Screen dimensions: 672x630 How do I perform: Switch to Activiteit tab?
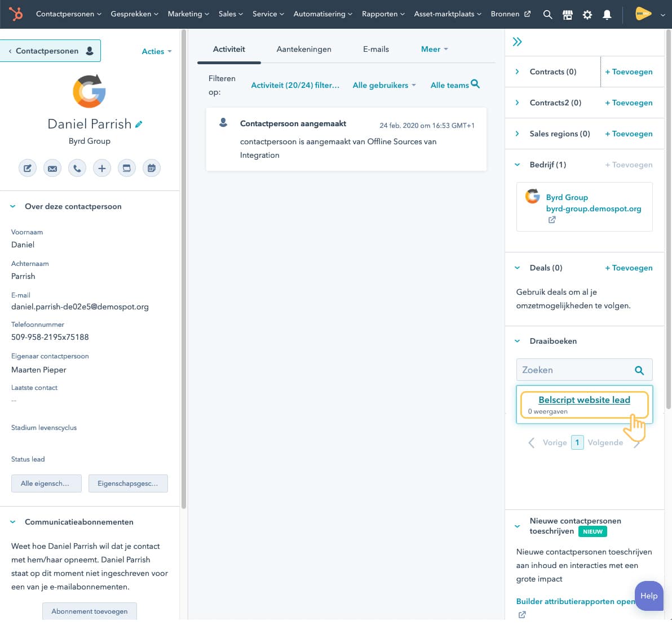229,49
